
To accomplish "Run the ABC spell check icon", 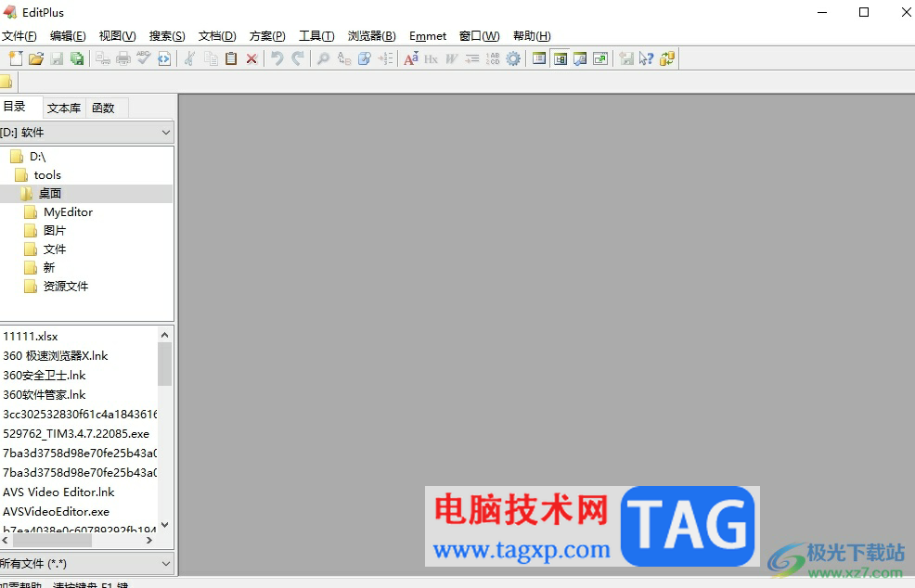I will pyautogui.click(x=144, y=58).
